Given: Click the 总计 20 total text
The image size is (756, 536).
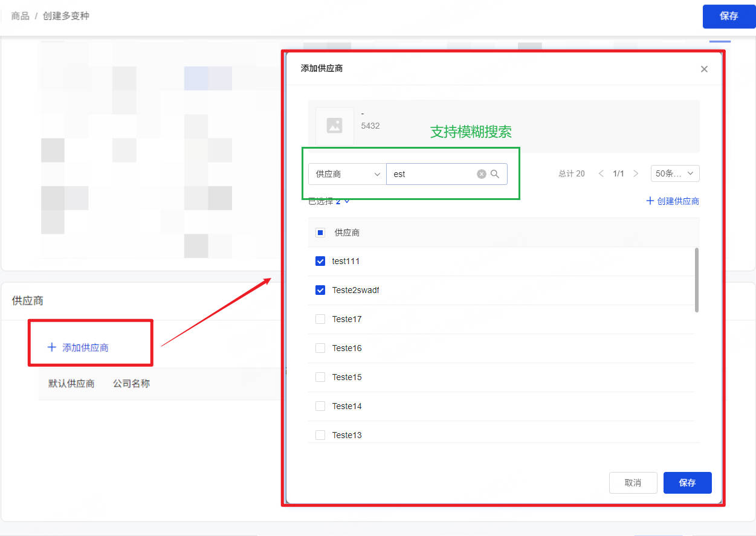Looking at the screenshot, I should [x=572, y=173].
